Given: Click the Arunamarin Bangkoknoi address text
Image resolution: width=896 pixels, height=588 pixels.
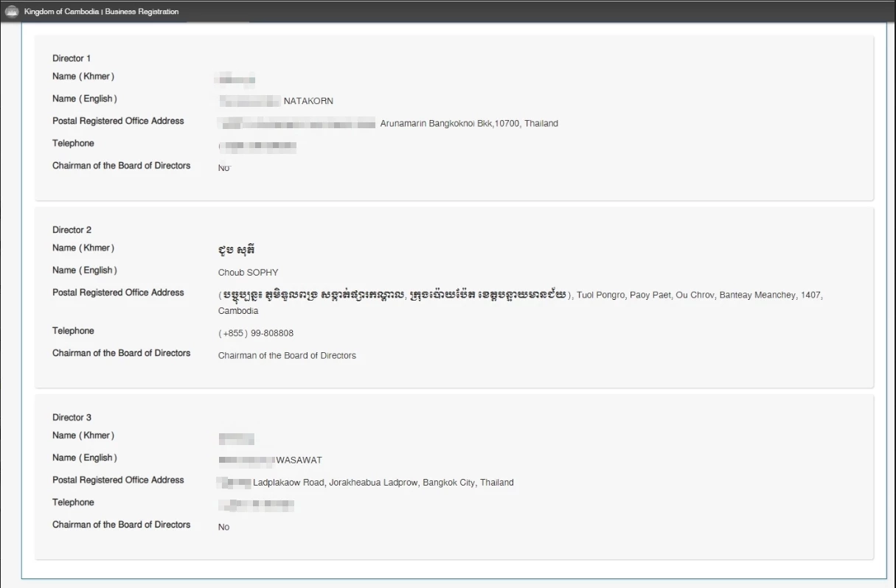Looking at the screenshot, I should point(469,124).
